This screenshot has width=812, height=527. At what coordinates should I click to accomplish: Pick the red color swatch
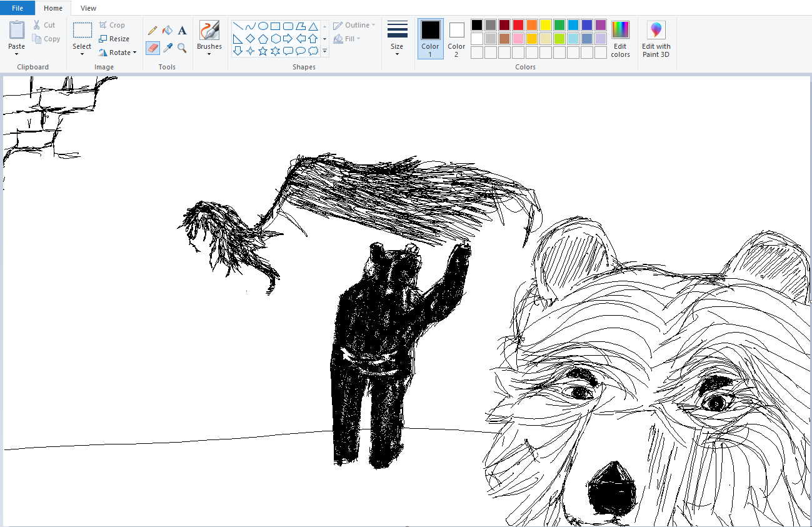(518, 25)
